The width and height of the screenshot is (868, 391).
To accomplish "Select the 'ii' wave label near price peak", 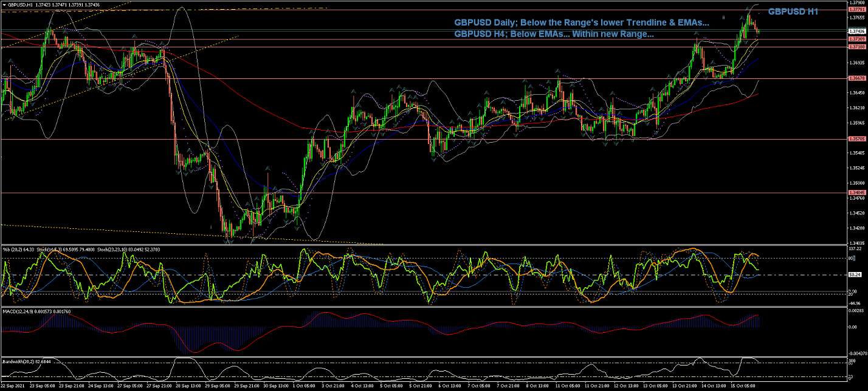I will [x=723, y=18].
